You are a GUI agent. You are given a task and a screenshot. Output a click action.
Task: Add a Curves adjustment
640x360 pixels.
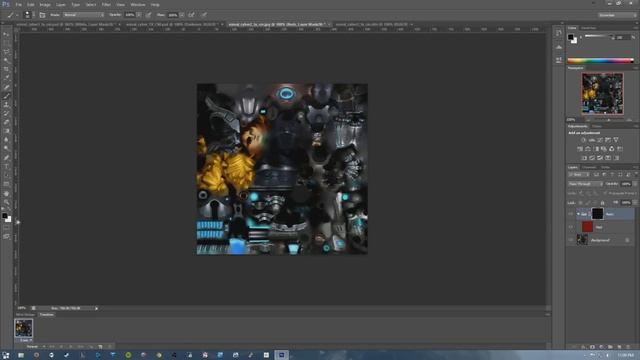(x=600, y=140)
